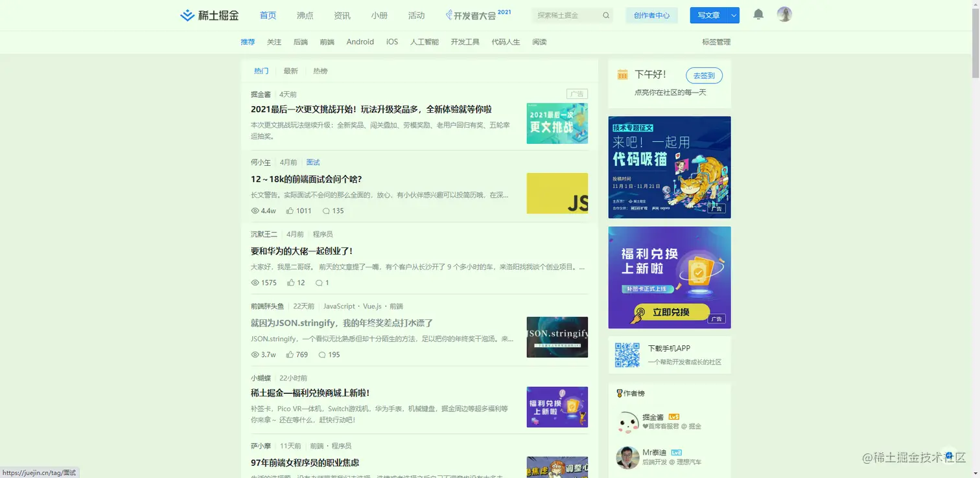Select the 代码人生 category tab
The image size is (980, 478).
[506, 42]
